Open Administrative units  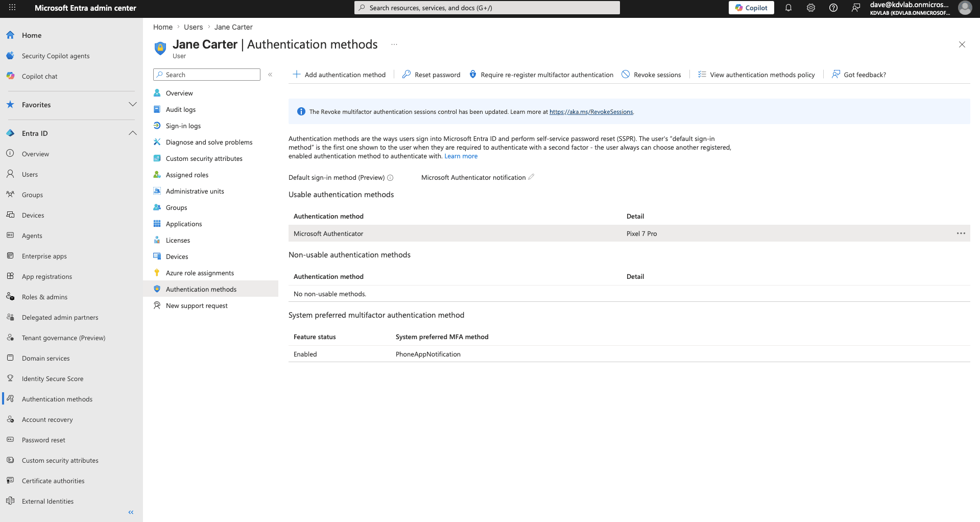click(x=195, y=191)
